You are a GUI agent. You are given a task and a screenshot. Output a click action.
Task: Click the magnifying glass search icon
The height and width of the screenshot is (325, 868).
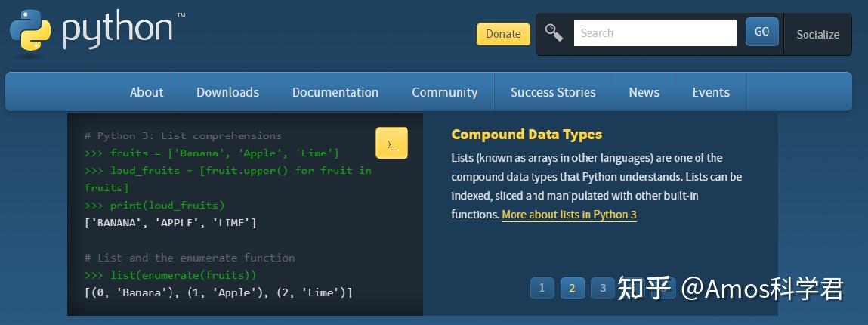[554, 33]
